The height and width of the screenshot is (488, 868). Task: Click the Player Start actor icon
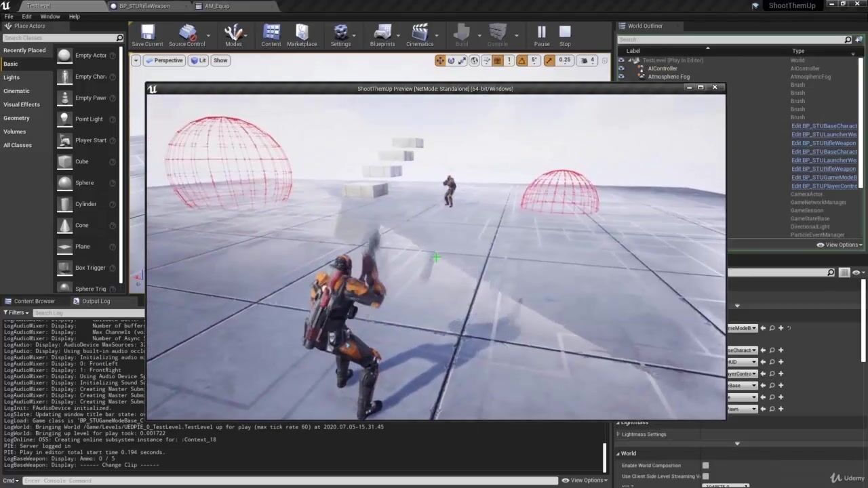(64, 140)
